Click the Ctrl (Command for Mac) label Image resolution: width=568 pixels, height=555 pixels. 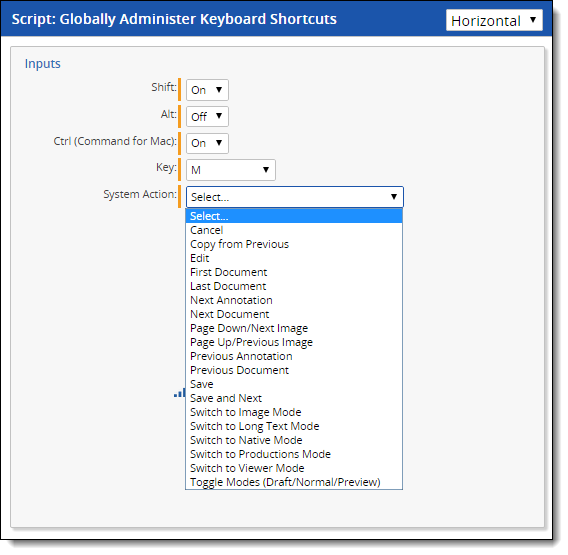pos(115,141)
